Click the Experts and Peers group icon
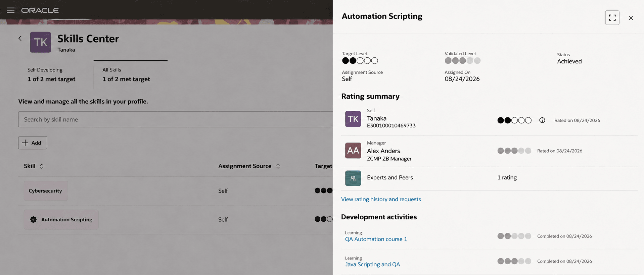Screen dimensions: 644x275 pos(353,178)
